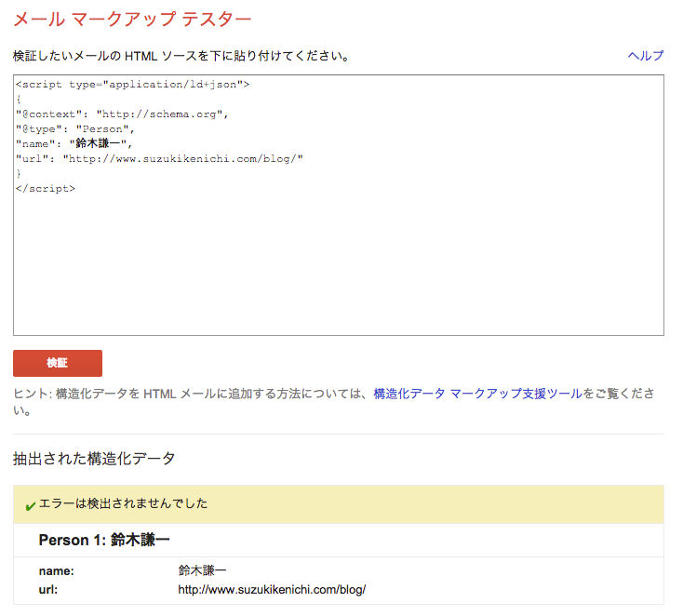Screen dimensions: 683x616
Task: Click the 'name:' label in results
Action: 56,570
